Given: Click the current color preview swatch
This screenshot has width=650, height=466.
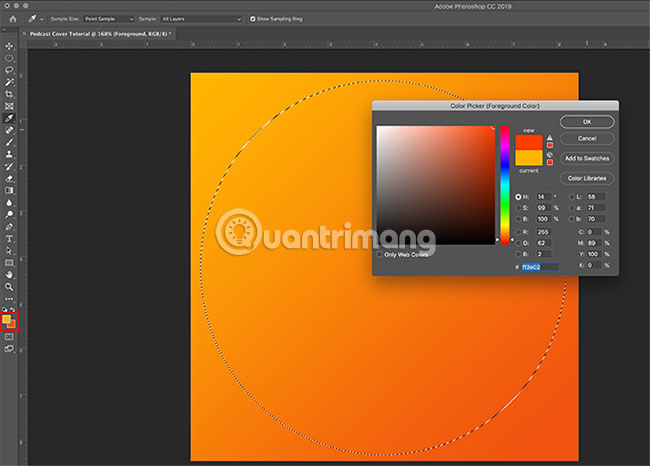Looking at the screenshot, I should pyautogui.click(x=529, y=158).
